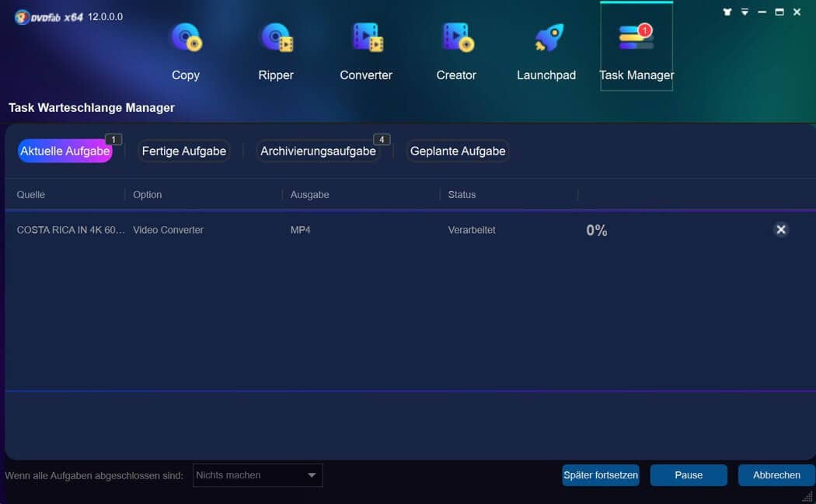Open the Geplante Aufgabe tab
Viewport: 816px width, 504px height.
click(x=458, y=151)
